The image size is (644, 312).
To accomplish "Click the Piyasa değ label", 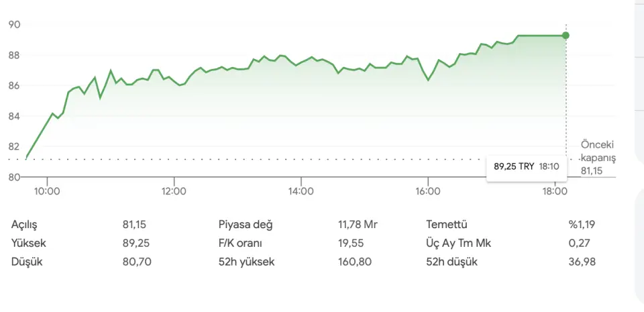I will tap(246, 225).
